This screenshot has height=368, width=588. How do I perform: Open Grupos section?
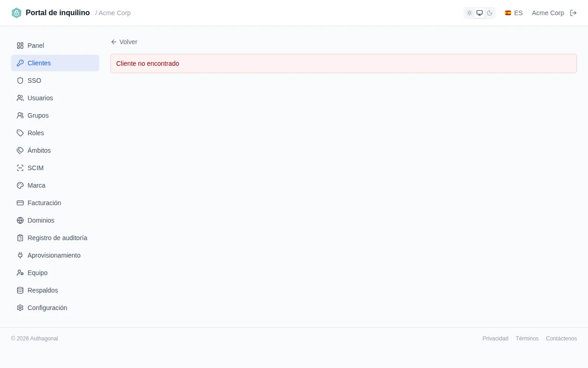coord(55,115)
